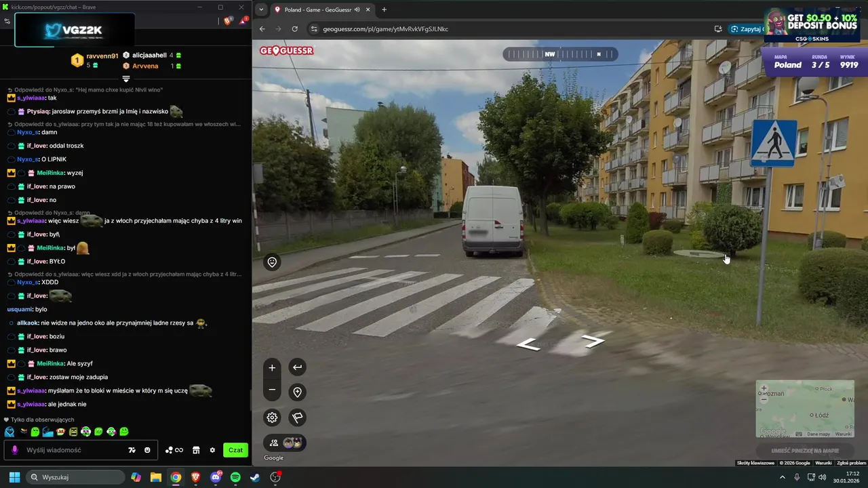The image size is (868, 488).
Task: Move along the road using the left arrow
Action: click(x=528, y=346)
